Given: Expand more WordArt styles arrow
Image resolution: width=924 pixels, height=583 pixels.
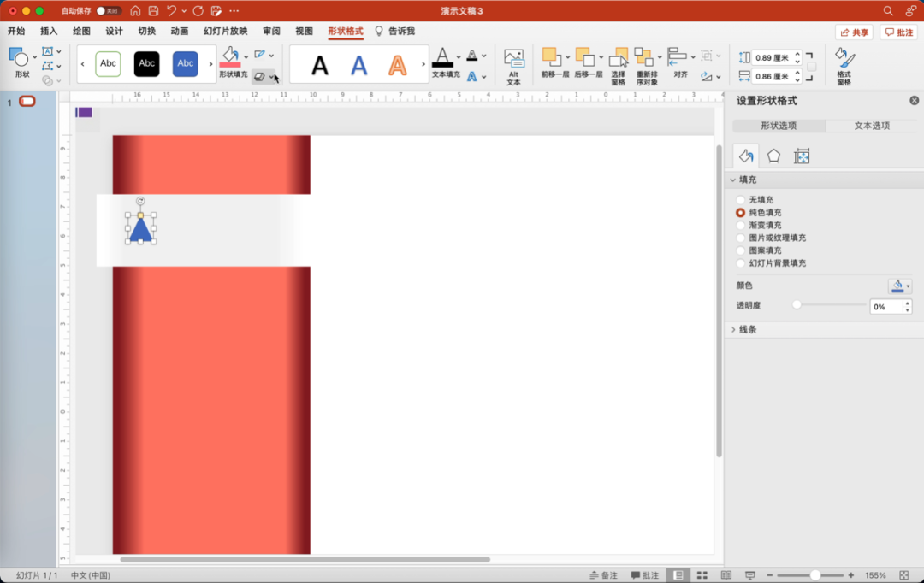Looking at the screenshot, I should 423,64.
